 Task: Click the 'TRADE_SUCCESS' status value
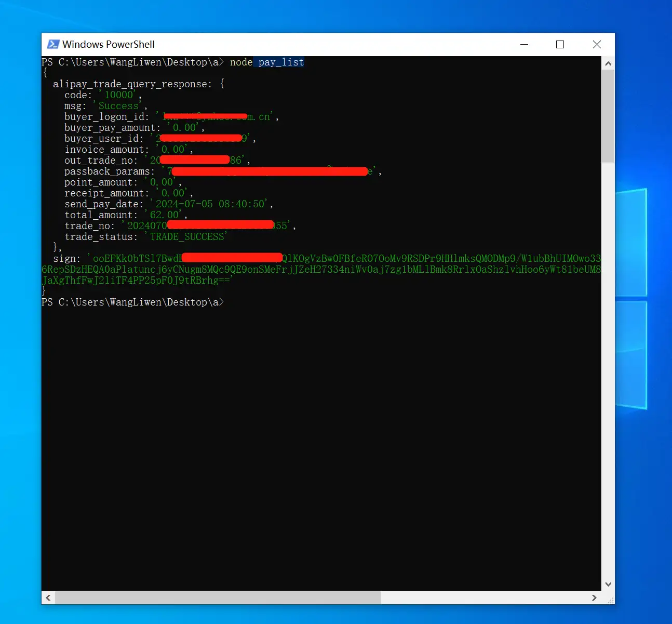(x=187, y=236)
